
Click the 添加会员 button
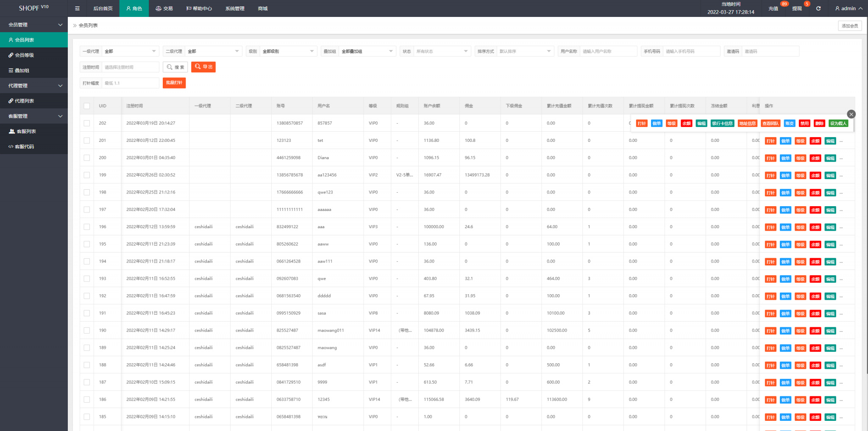849,26
